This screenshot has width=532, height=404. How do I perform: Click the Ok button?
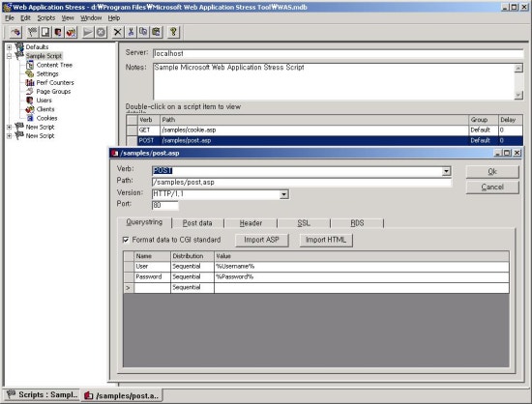click(x=492, y=172)
